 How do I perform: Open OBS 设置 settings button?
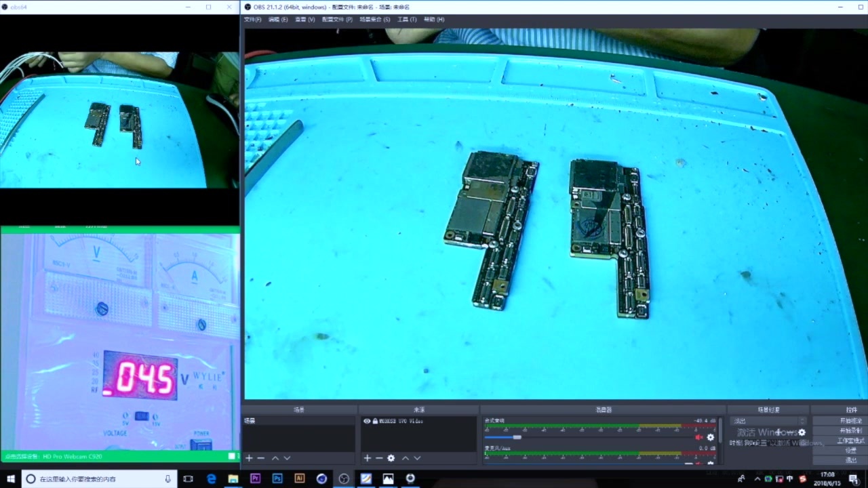coord(850,450)
